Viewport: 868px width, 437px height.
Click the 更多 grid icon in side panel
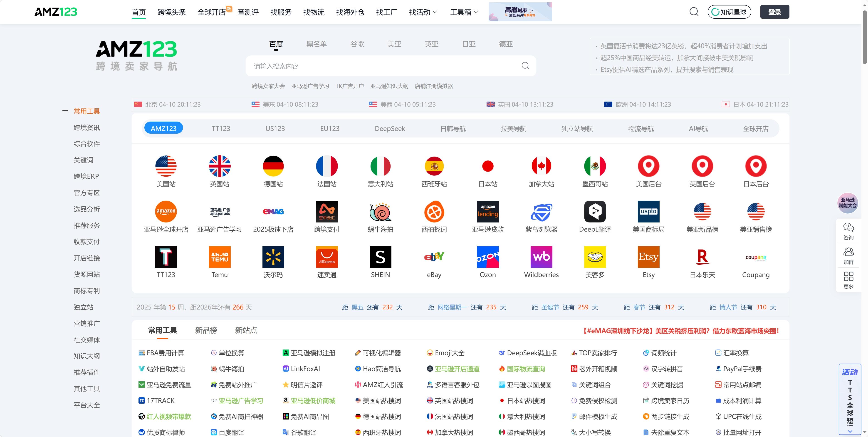coord(848,277)
